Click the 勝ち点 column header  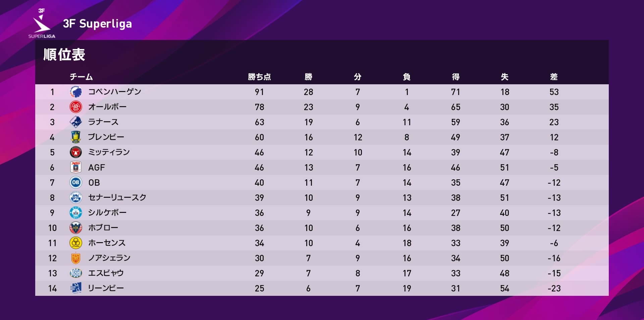pyautogui.click(x=259, y=77)
